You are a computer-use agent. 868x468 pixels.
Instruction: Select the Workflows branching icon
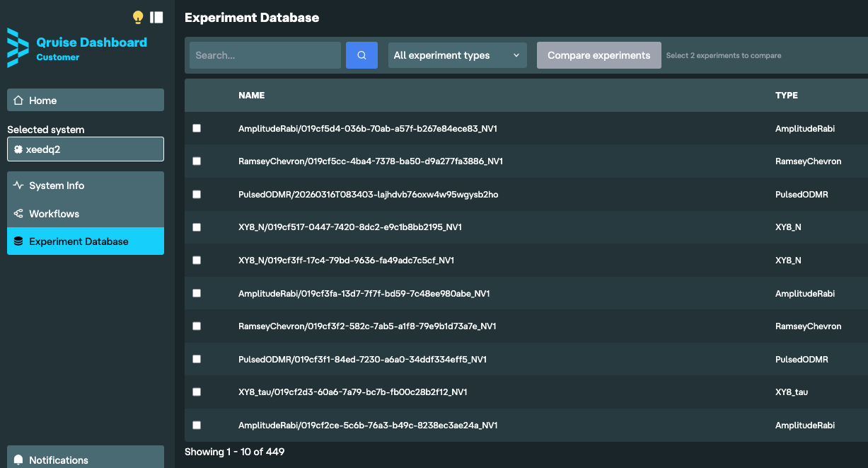pyautogui.click(x=18, y=213)
